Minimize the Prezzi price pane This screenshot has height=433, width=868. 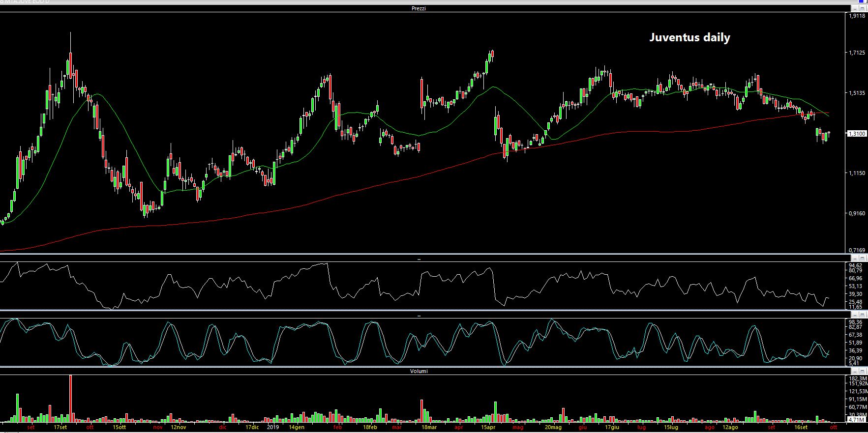coord(856,9)
